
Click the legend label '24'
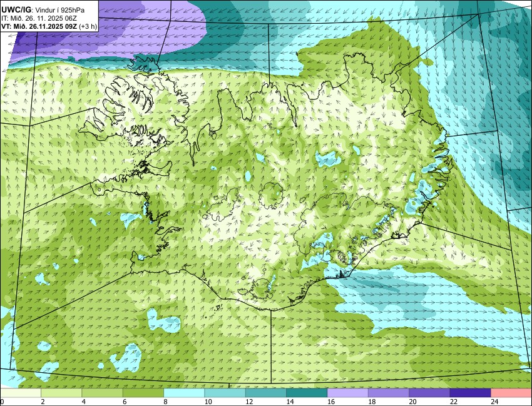pyautogui.click(x=494, y=402)
